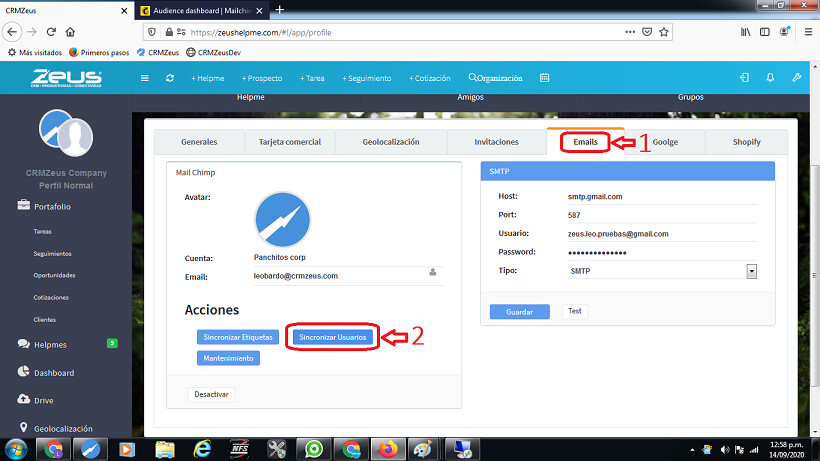Click the Dashboard pie chart icon
820x461 pixels.
[x=24, y=371]
